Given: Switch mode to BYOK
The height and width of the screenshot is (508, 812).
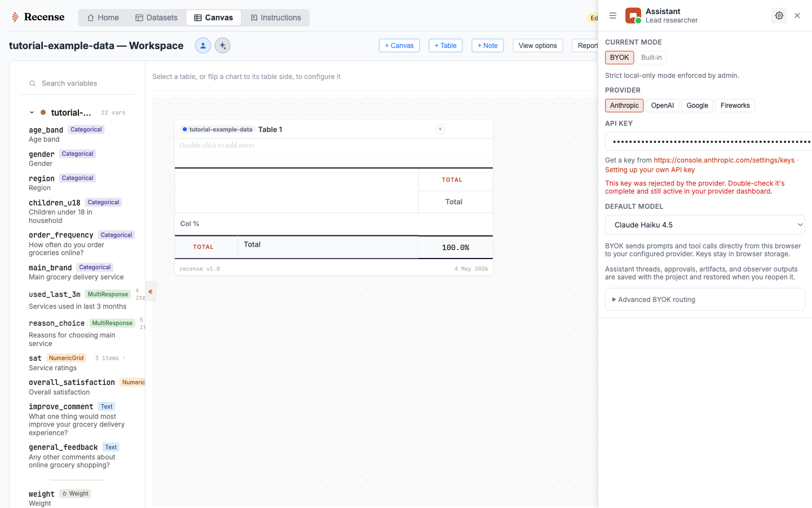Looking at the screenshot, I should point(619,58).
